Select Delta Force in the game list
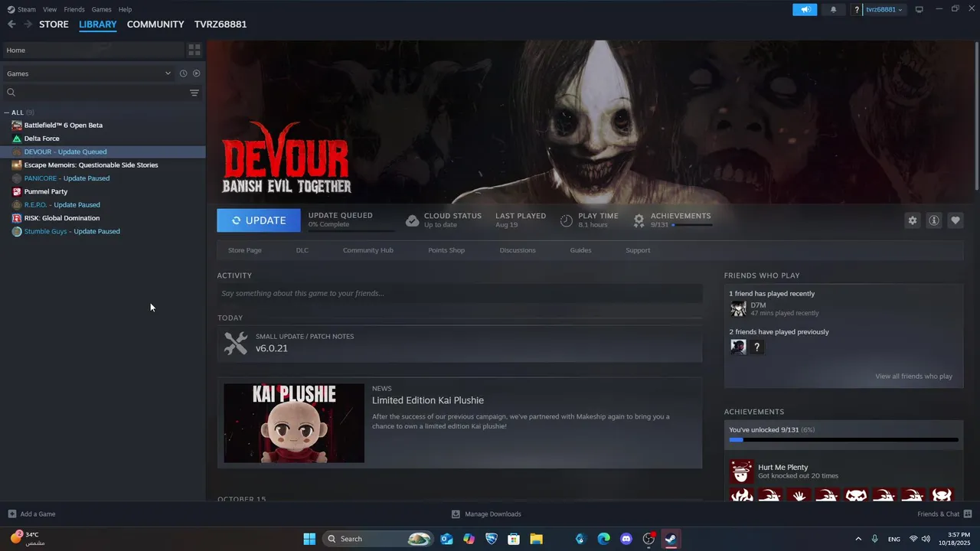This screenshot has height=551, width=980. click(x=103, y=139)
